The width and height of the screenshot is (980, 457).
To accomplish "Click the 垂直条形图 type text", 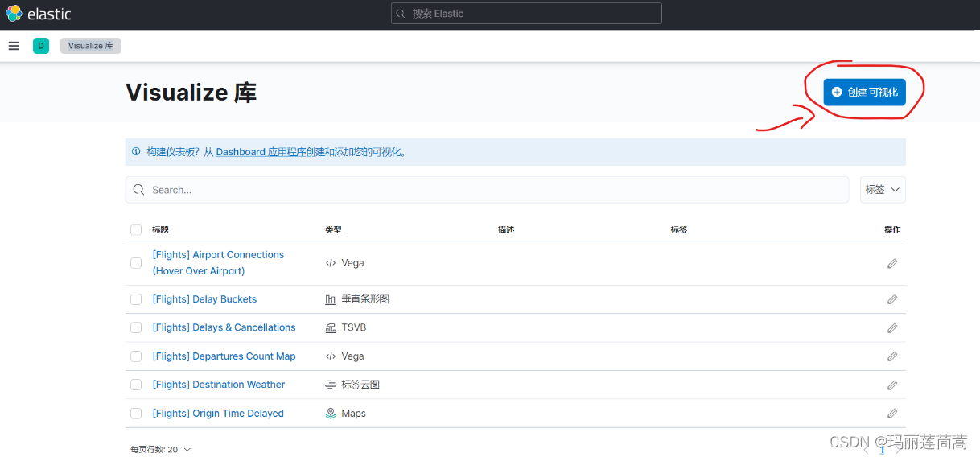I will pyautogui.click(x=365, y=299).
